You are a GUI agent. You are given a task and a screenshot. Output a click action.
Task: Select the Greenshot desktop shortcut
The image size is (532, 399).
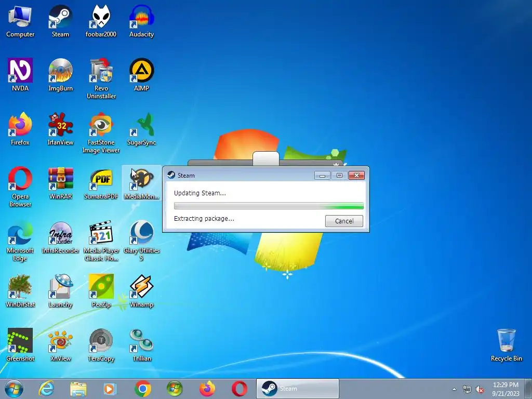[x=20, y=345]
